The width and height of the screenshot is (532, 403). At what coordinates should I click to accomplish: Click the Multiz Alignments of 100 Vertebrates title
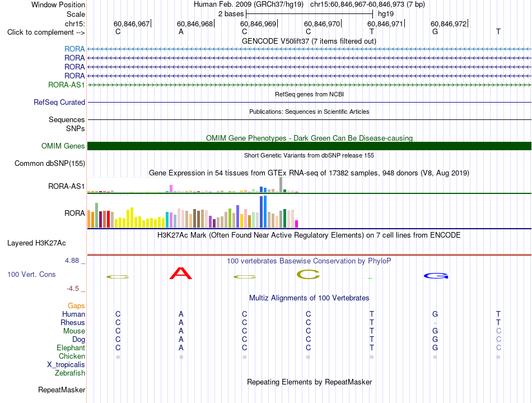click(309, 298)
